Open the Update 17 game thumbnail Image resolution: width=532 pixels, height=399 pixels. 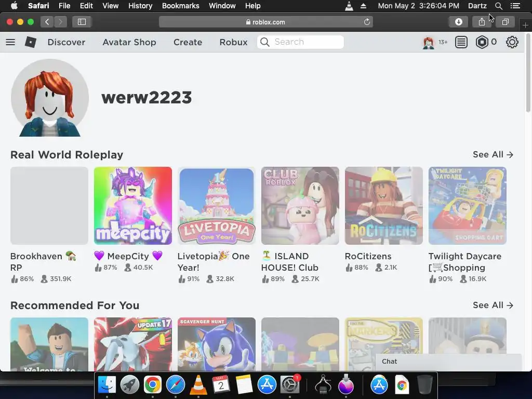pyautogui.click(x=133, y=344)
